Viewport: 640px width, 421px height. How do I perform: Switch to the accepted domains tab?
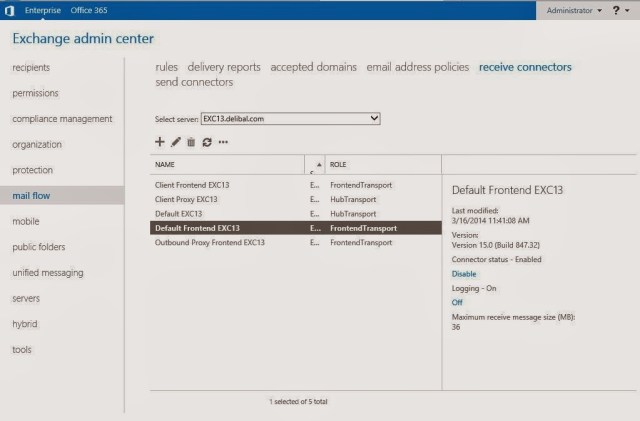point(315,67)
